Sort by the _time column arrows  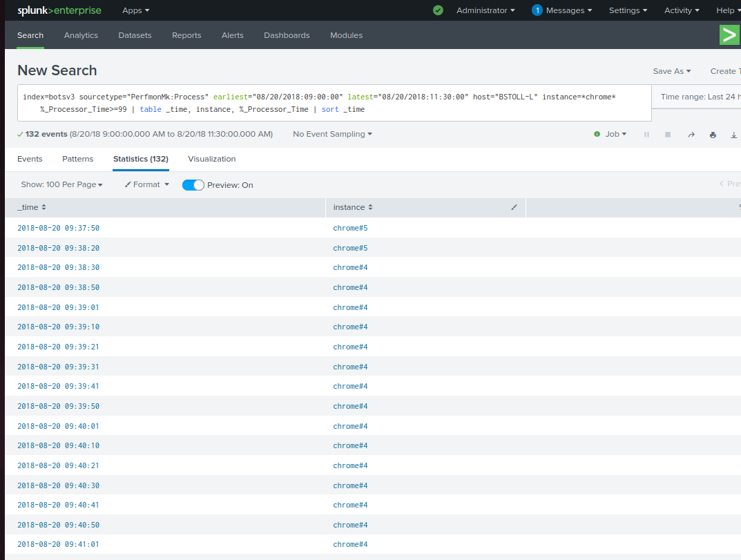point(44,207)
